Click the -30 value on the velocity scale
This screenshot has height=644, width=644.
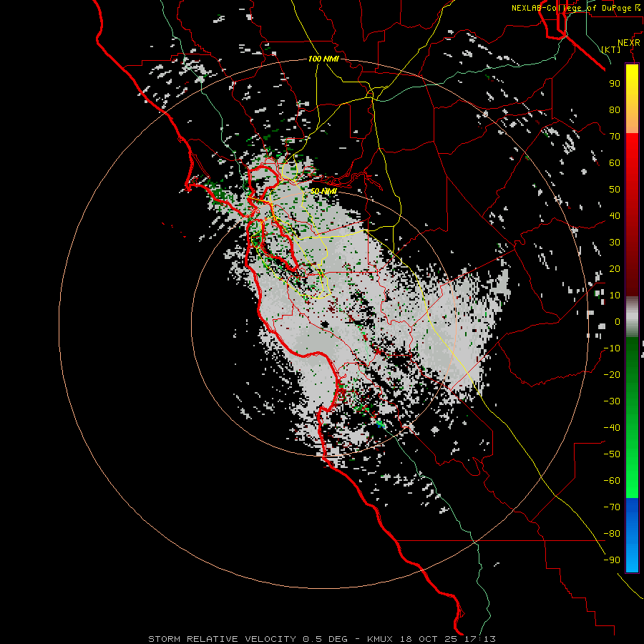[x=612, y=401]
